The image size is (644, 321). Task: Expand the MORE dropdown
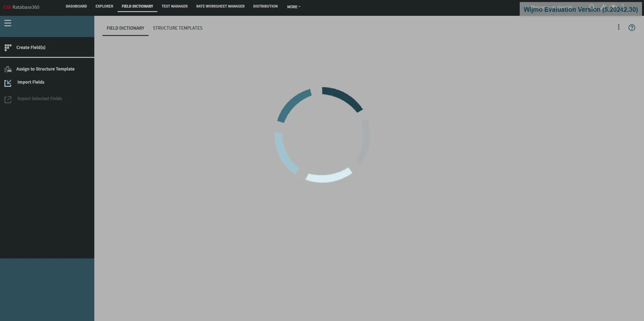pos(293,6)
